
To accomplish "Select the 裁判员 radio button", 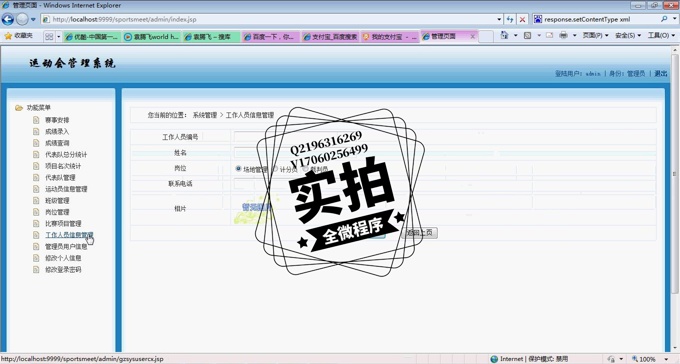I will click(x=305, y=168).
